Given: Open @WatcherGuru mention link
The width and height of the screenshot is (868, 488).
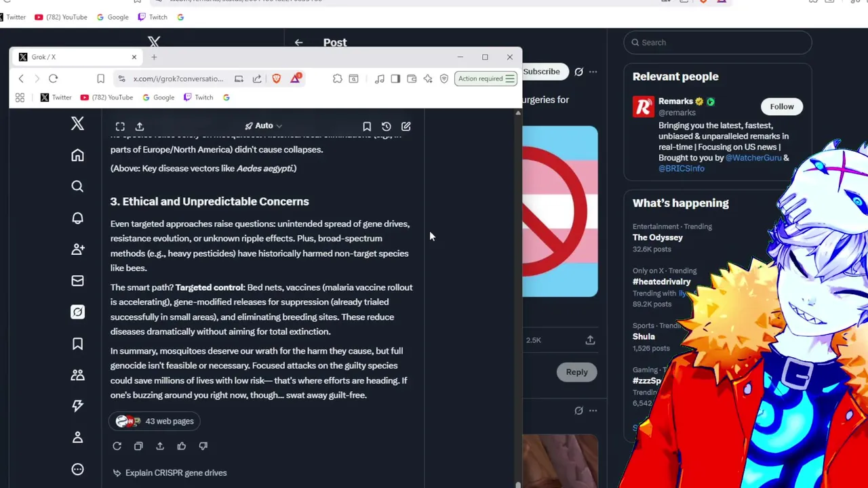Looking at the screenshot, I should coord(753,157).
